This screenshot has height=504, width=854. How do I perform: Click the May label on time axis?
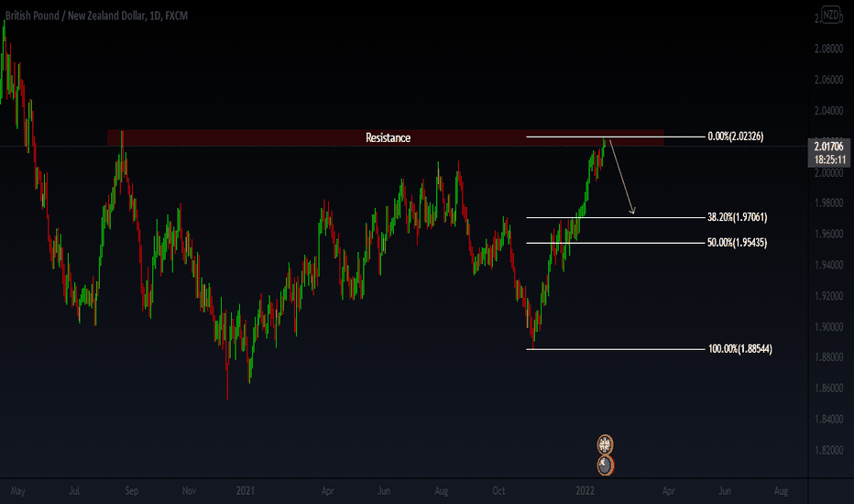pos(18,491)
